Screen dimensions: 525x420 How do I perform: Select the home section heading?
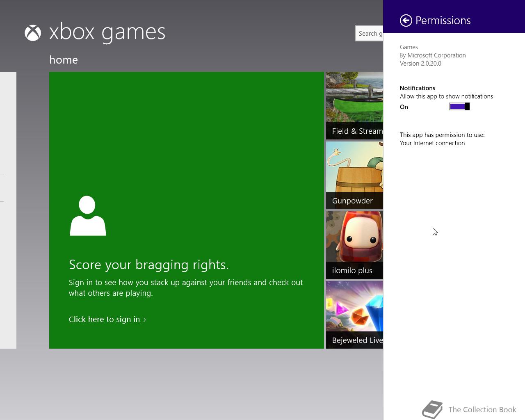[64, 60]
